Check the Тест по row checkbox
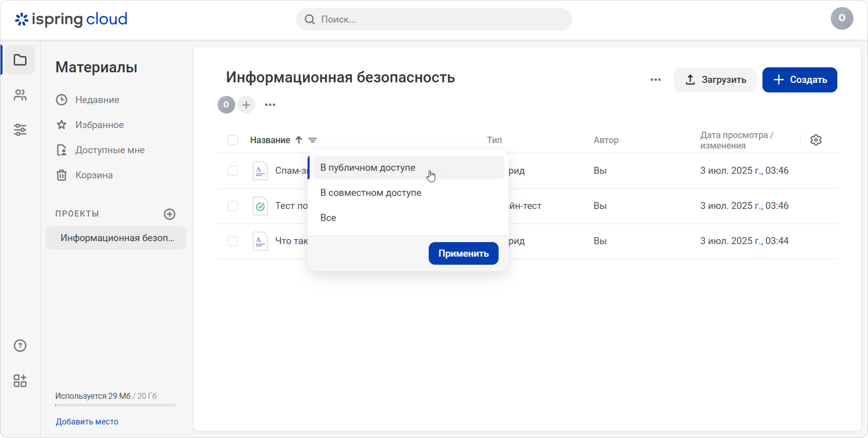Image resolution: width=868 pixels, height=438 pixels. (232, 206)
